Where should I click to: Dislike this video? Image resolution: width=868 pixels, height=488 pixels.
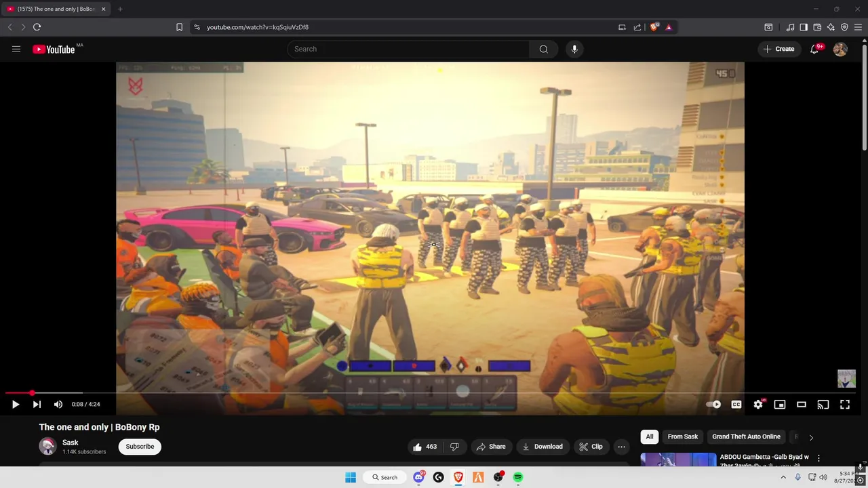(454, 447)
